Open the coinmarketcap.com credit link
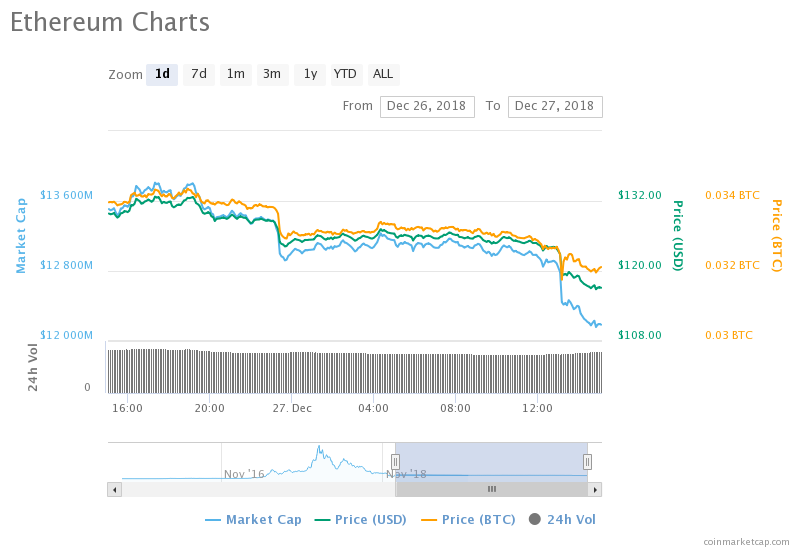This screenshot has width=800, height=550. tap(746, 541)
